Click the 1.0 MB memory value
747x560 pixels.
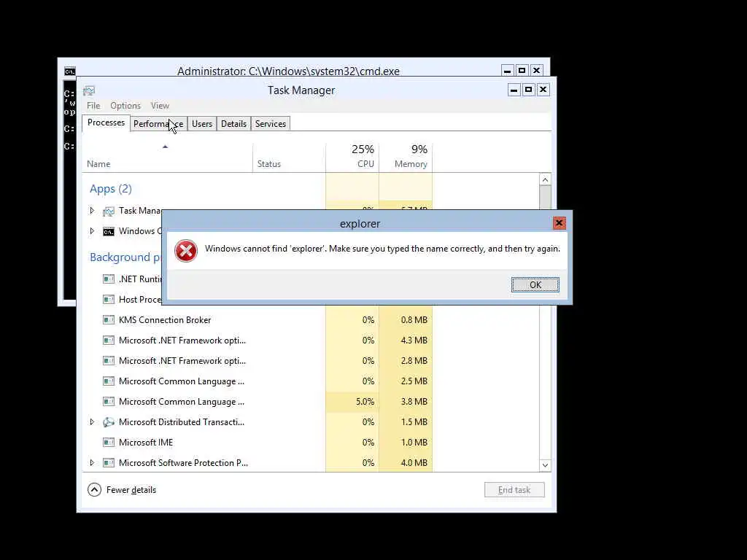click(x=414, y=443)
